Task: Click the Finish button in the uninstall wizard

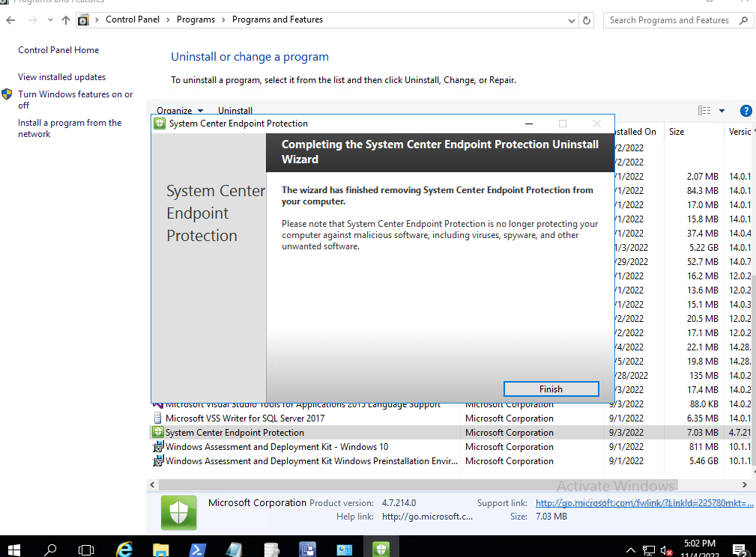Action: (x=551, y=389)
